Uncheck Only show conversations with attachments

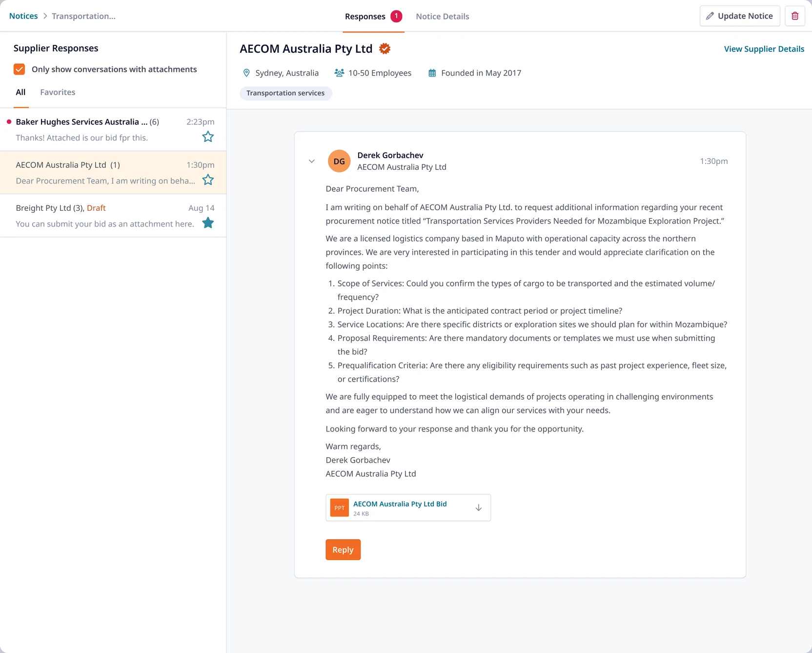click(x=19, y=69)
